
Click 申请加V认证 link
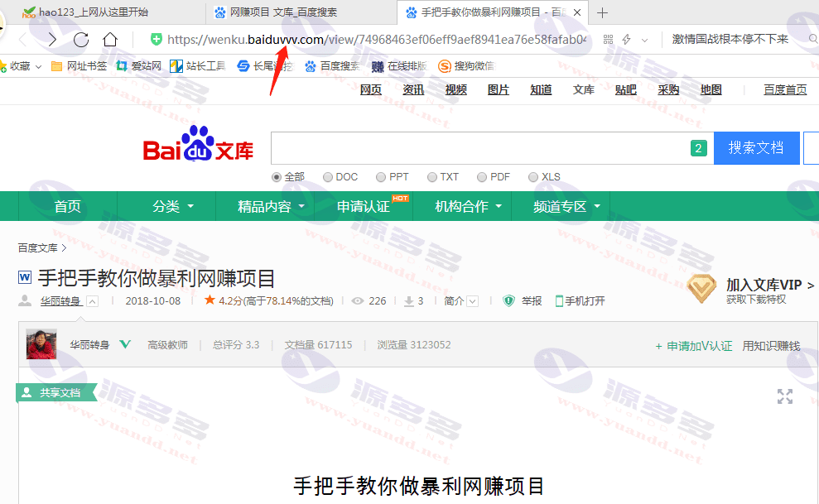click(694, 346)
